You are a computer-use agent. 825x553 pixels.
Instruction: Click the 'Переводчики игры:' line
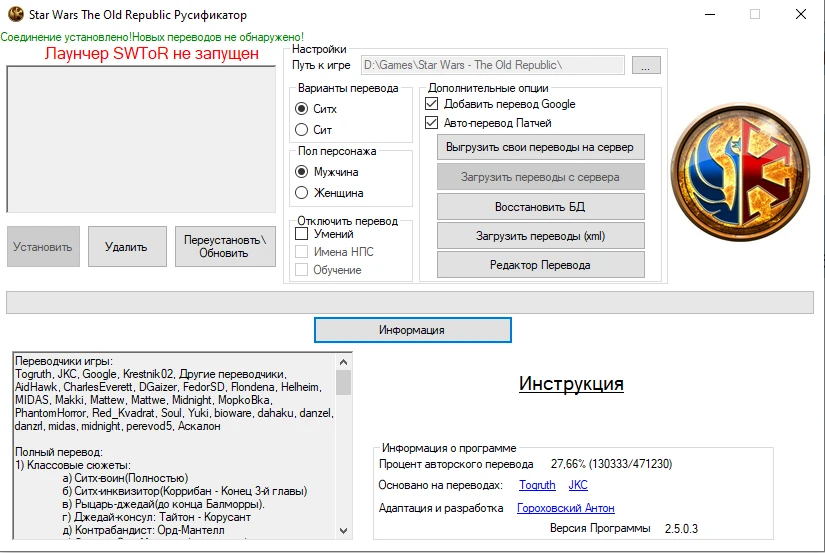click(64, 361)
